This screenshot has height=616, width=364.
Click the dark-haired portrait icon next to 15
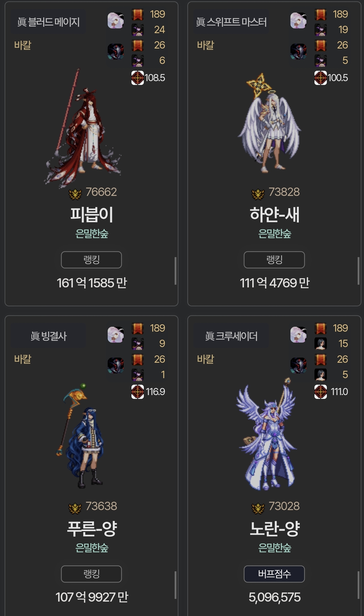321,344
